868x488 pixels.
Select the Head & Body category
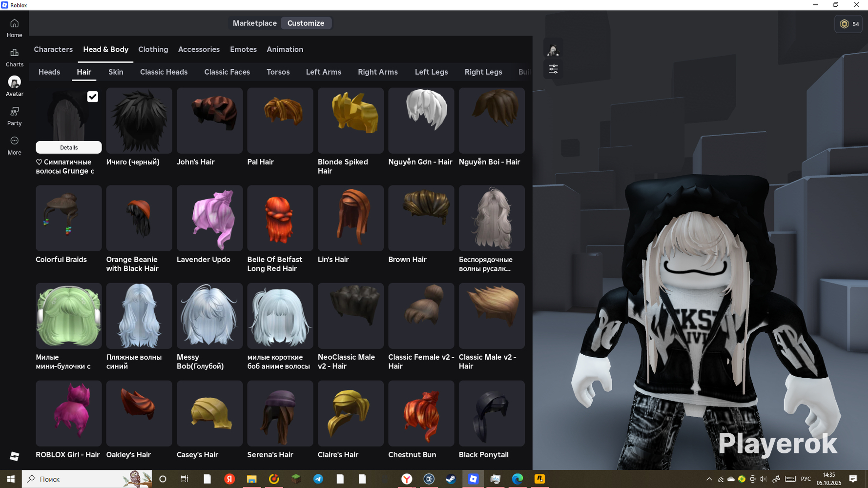105,49
